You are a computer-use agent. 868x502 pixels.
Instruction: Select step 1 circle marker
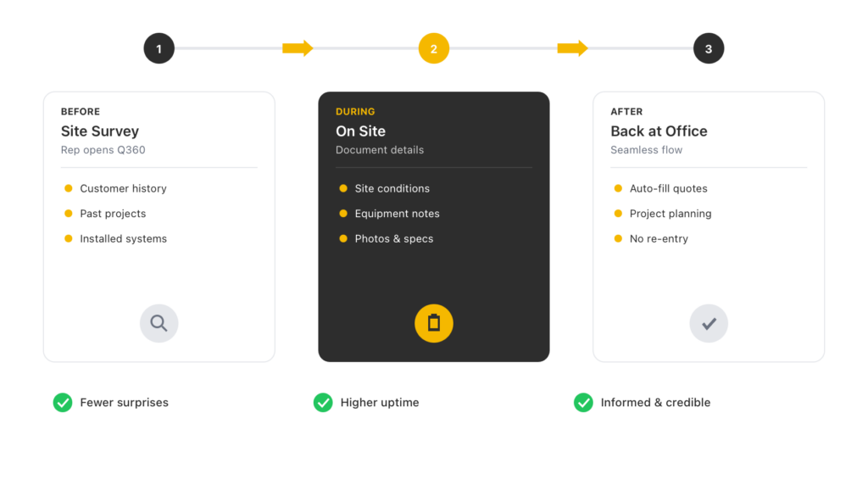tap(159, 49)
